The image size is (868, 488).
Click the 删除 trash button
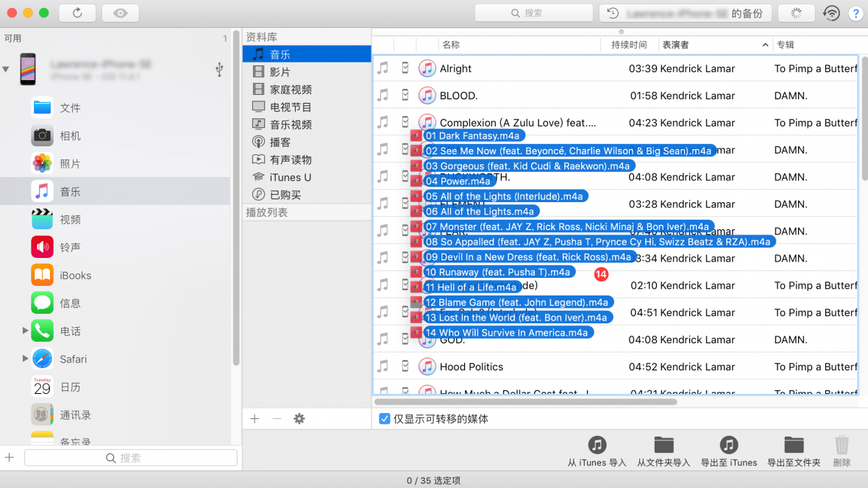[842, 451]
